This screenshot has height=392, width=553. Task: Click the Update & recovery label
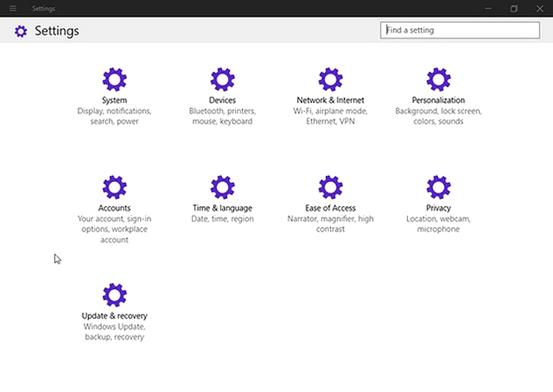click(x=114, y=316)
